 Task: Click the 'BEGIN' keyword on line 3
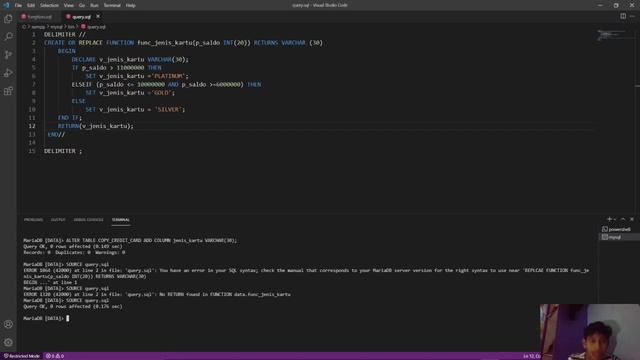pyautogui.click(x=67, y=51)
